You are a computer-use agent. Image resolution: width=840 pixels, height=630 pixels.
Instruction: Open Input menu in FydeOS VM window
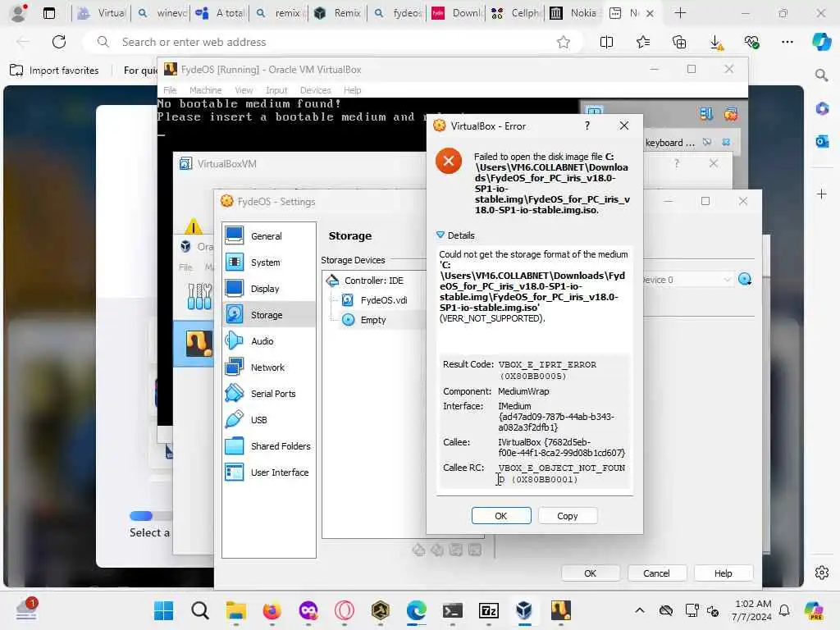pyautogui.click(x=276, y=90)
